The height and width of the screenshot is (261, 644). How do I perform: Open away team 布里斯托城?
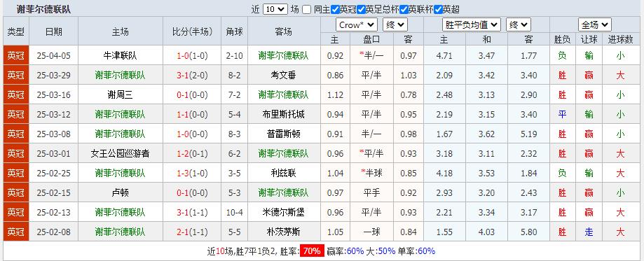tap(284, 115)
